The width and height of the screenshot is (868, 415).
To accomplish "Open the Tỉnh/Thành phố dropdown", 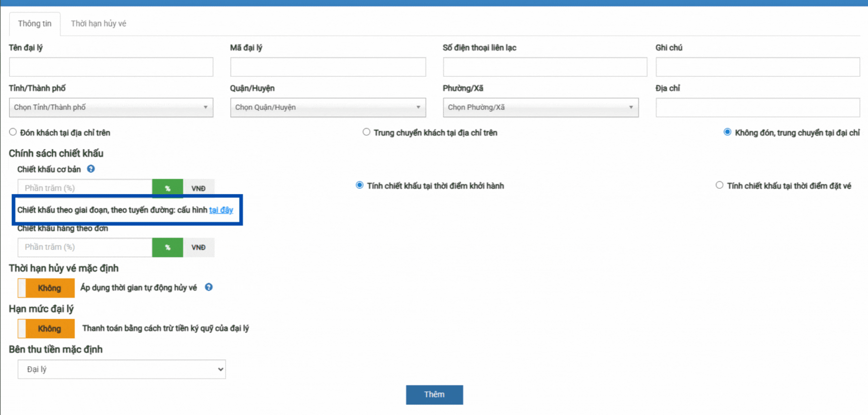I will [111, 107].
